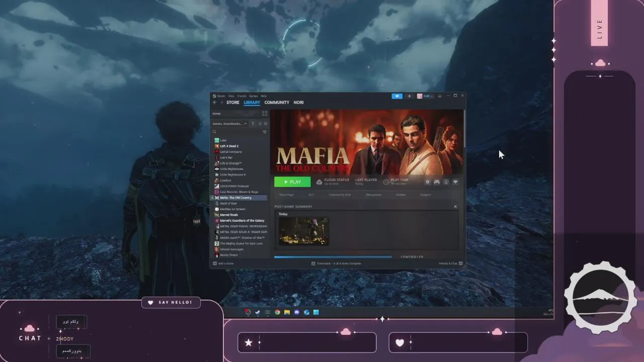
Task: Open Steam notifications bell
Action: pyautogui.click(x=409, y=96)
